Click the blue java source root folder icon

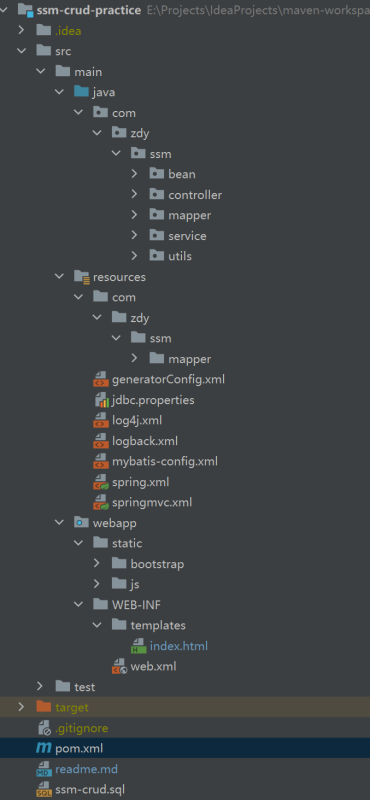click(x=81, y=92)
